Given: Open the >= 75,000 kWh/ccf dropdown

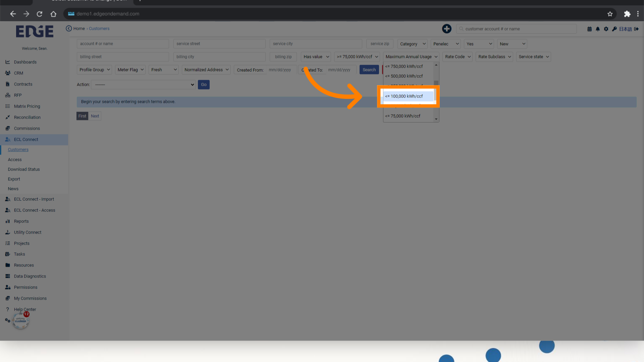Looking at the screenshot, I should click(x=357, y=57).
